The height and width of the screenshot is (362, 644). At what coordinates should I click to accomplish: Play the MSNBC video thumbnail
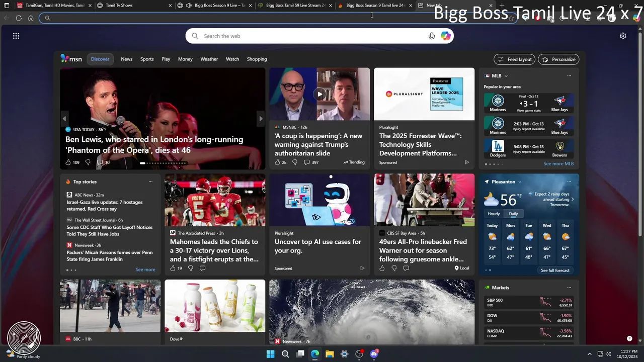click(x=319, y=94)
